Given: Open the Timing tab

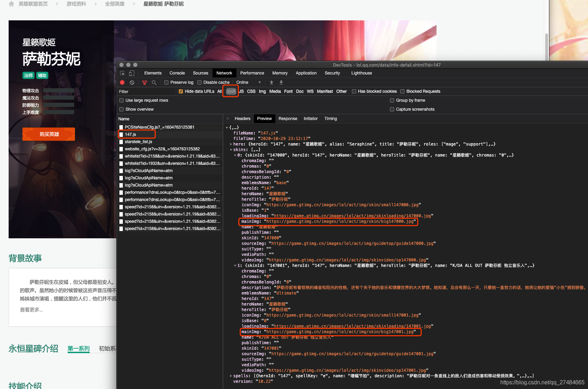Looking at the screenshot, I should tap(331, 119).
